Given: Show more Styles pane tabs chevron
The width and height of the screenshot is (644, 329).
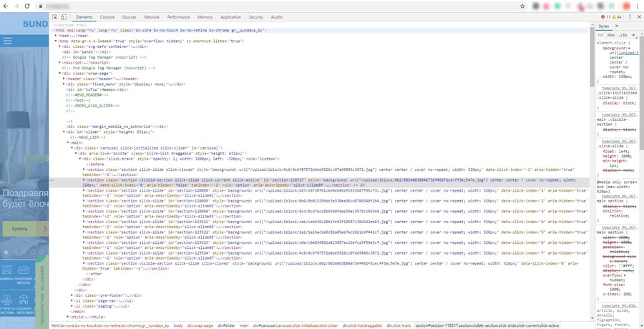Looking at the screenshot, I should tap(617, 26).
